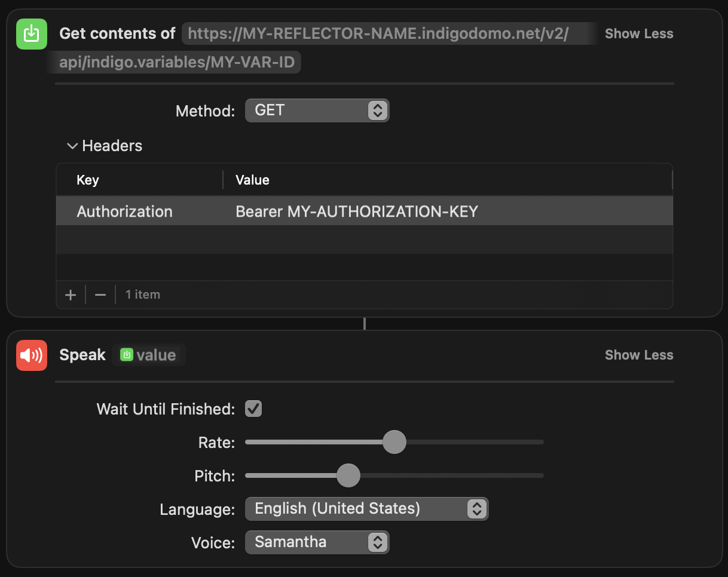
Task: Select the Authorization header row key
Action: (x=125, y=211)
